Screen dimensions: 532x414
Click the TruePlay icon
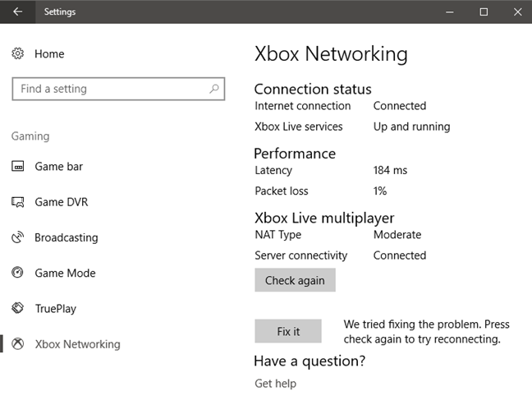pos(17,308)
